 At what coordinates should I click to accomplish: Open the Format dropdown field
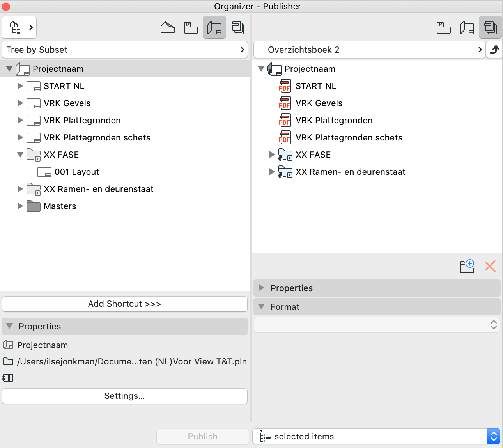[377, 325]
